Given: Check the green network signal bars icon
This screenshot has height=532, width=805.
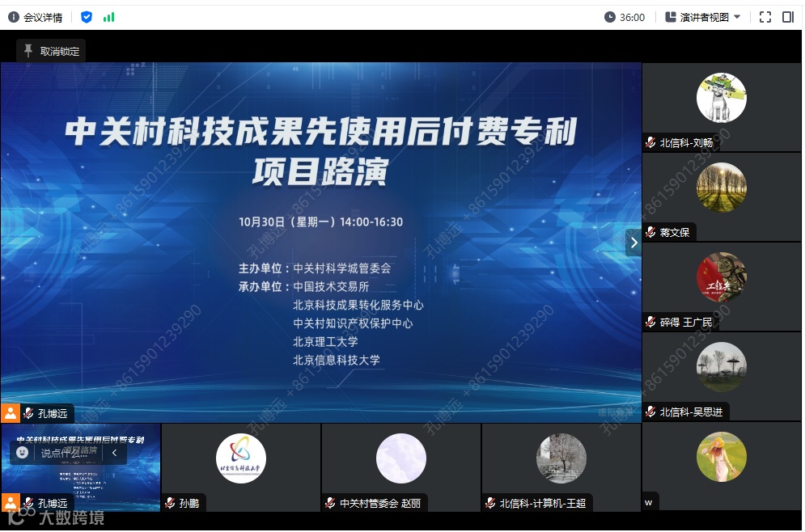Looking at the screenshot, I should coord(109,18).
